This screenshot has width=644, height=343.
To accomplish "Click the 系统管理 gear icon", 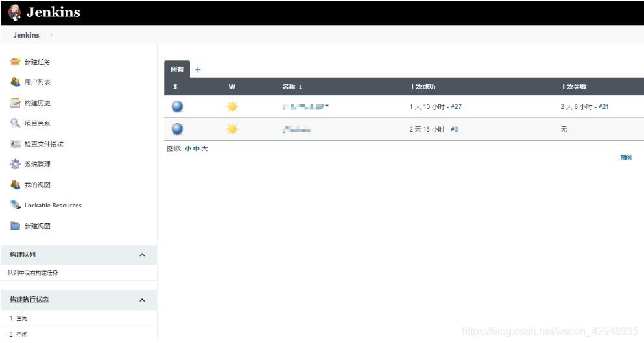I will [x=15, y=164].
